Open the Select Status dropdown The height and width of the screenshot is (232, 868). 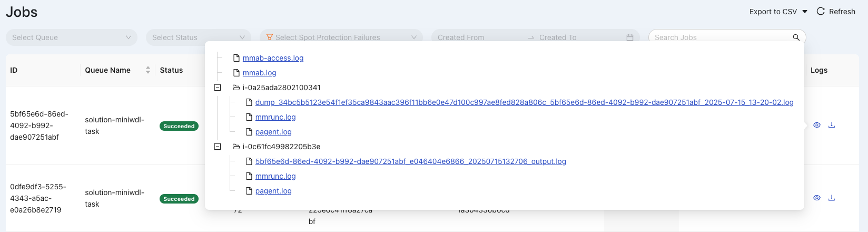(x=199, y=37)
